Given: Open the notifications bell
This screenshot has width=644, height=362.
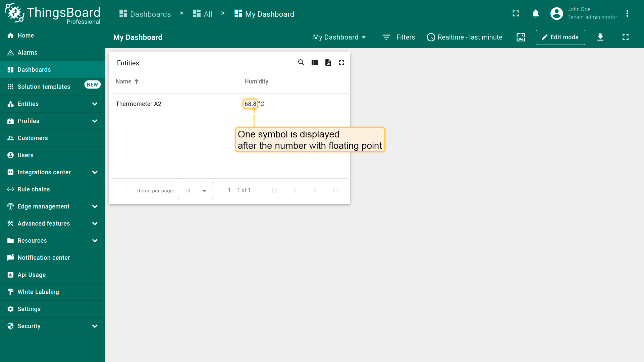Looking at the screenshot, I should (x=536, y=14).
